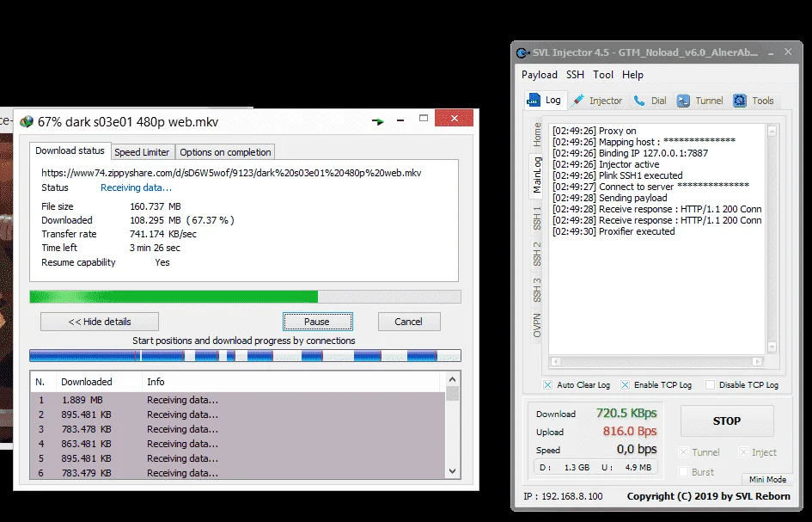812x522 pixels.
Task: Select the MainLog vertical tab
Action: (x=537, y=175)
